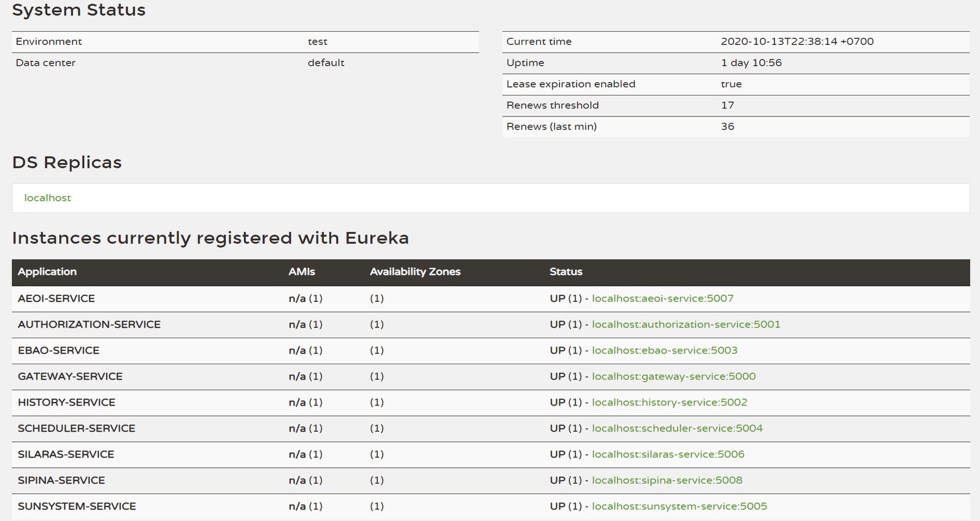Open localhost:scheduler-service:5004 instance link
Image resolution: width=980 pixels, height=521 pixels.
677,429
